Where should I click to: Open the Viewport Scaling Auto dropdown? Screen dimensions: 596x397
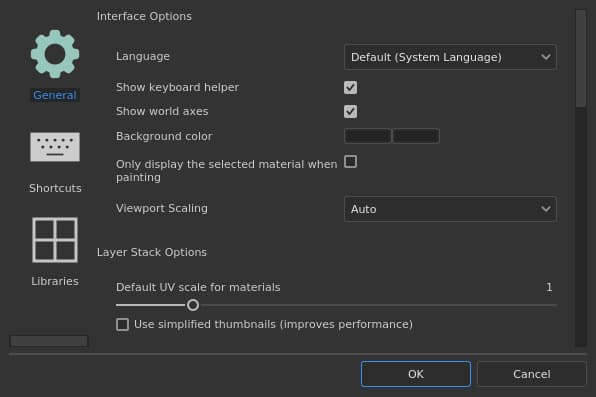coord(450,209)
